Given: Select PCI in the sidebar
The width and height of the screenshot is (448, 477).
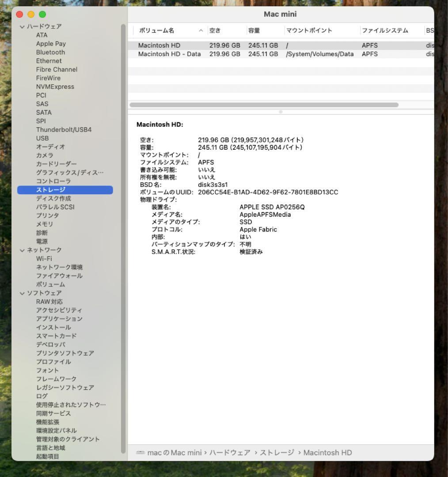Looking at the screenshot, I should pyautogui.click(x=41, y=95).
